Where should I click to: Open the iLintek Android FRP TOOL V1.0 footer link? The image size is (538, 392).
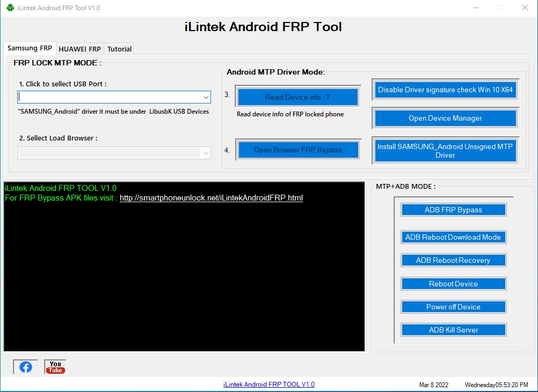click(269, 384)
